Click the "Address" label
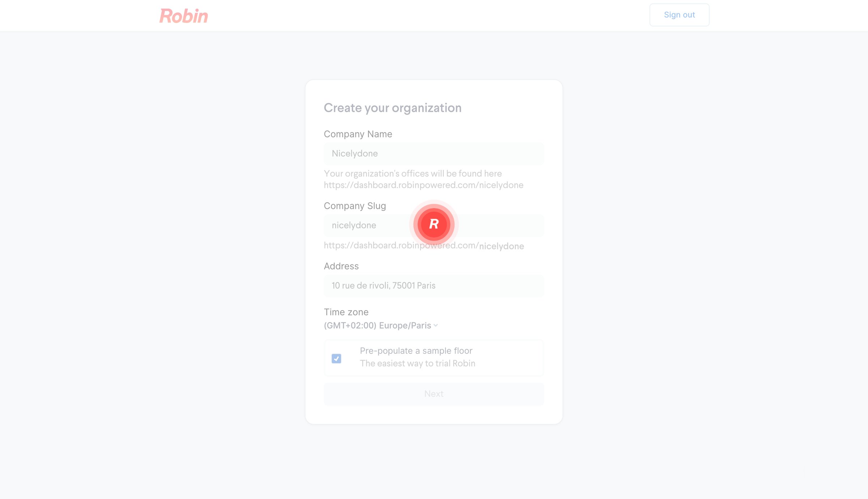The height and width of the screenshot is (499, 868). tap(341, 266)
